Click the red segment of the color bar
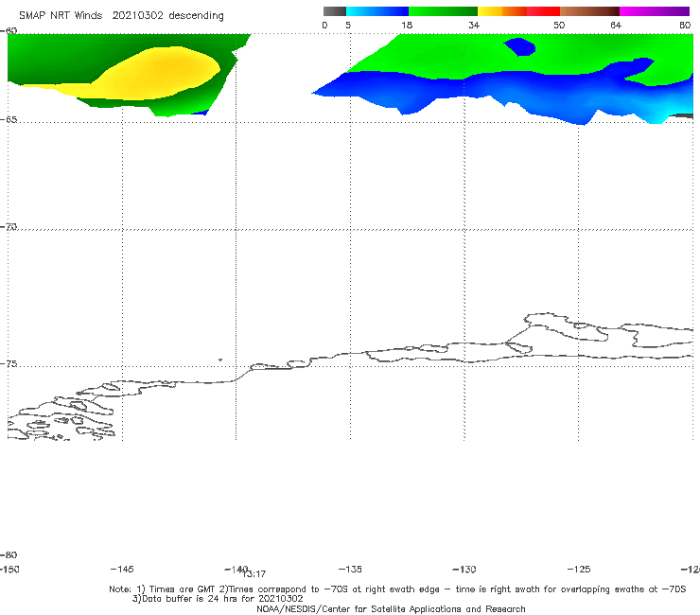700x615 pixels. [543, 11]
